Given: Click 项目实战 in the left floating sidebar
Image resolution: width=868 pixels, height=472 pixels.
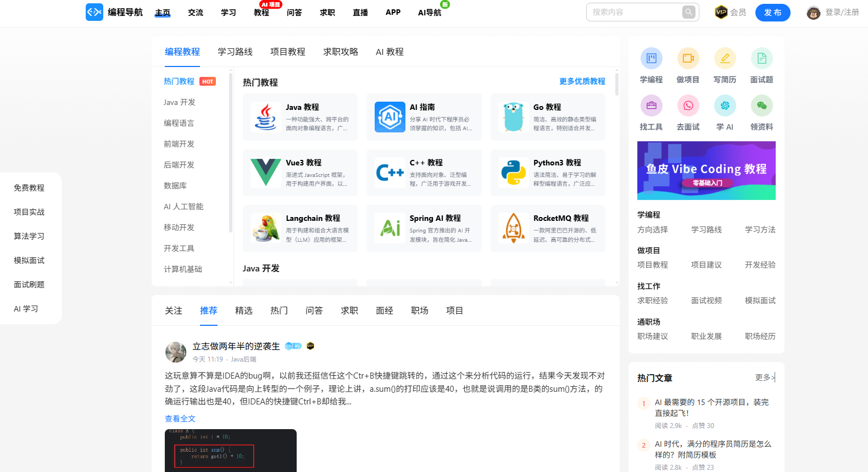Looking at the screenshot, I should 29,212.
